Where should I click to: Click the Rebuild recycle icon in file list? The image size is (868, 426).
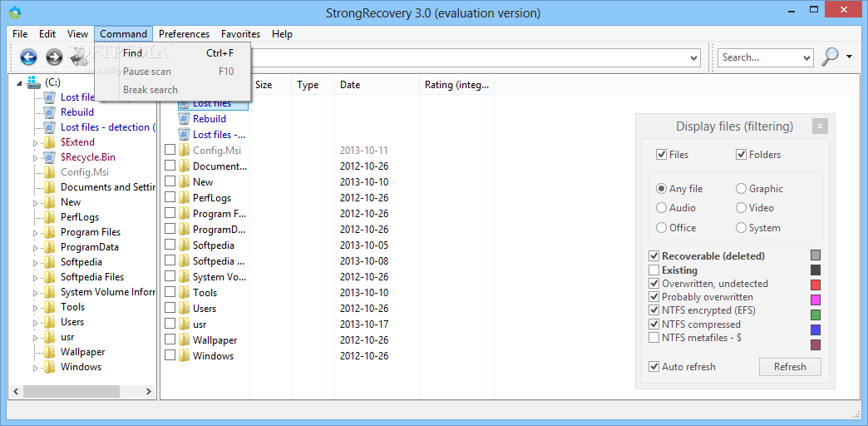[184, 118]
